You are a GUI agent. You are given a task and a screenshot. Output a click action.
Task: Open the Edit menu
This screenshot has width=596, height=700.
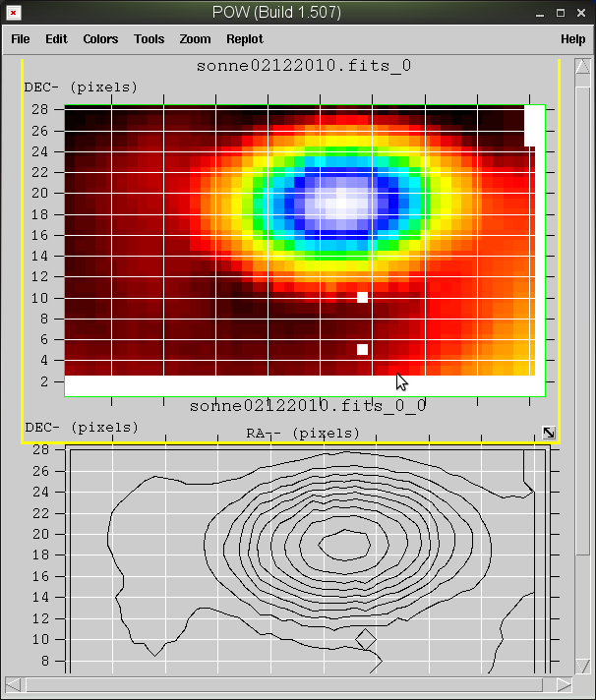[x=56, y=39]
